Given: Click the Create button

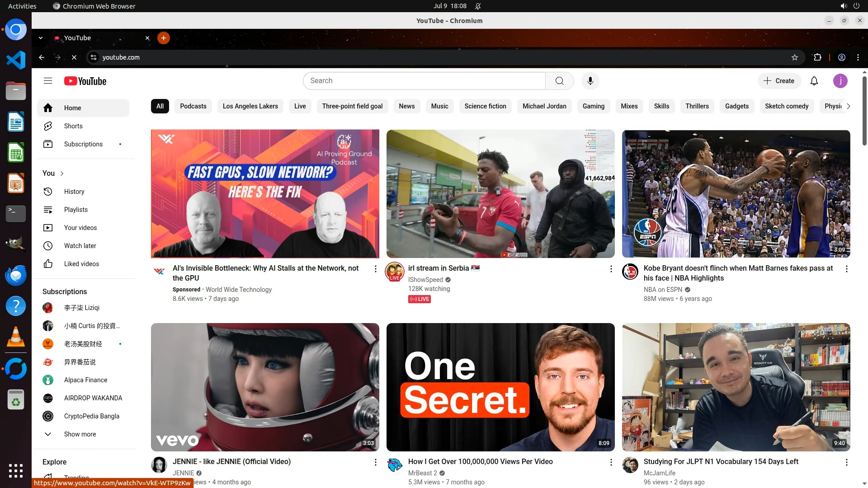Looking at the screenshot, I should (779, 81).
